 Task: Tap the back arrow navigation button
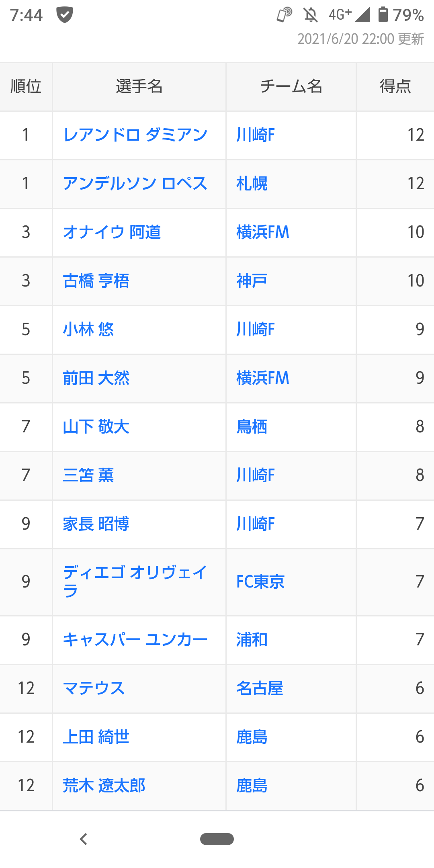(x=84, y=839)
